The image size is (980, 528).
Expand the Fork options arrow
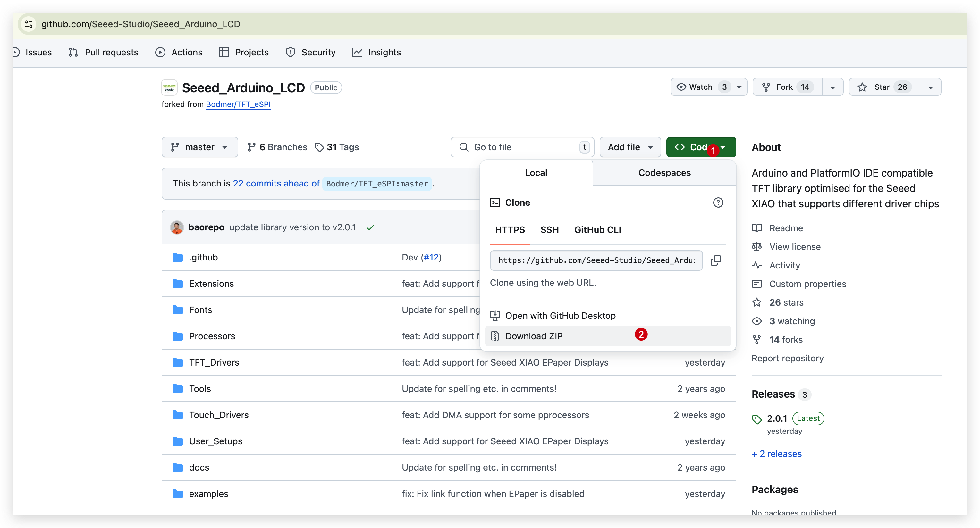click(x=833, y=87)
